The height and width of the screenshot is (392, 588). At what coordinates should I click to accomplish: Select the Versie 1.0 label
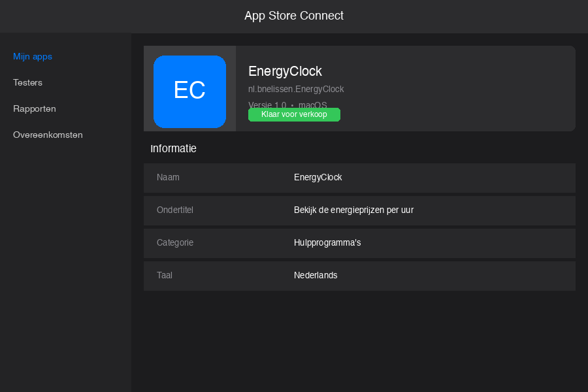pos(266,105)
